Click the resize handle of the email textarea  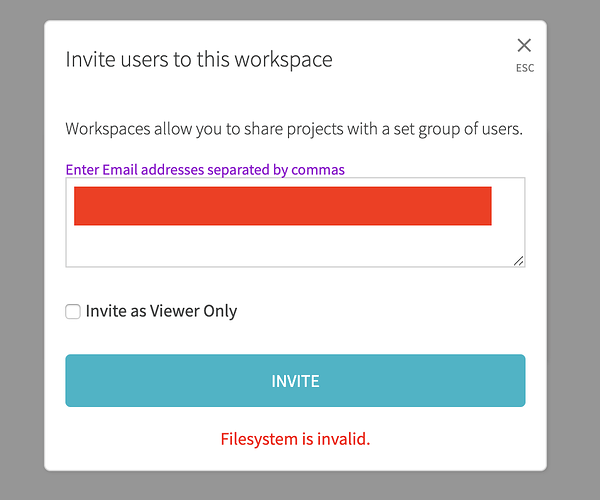[x=519, y=261]
